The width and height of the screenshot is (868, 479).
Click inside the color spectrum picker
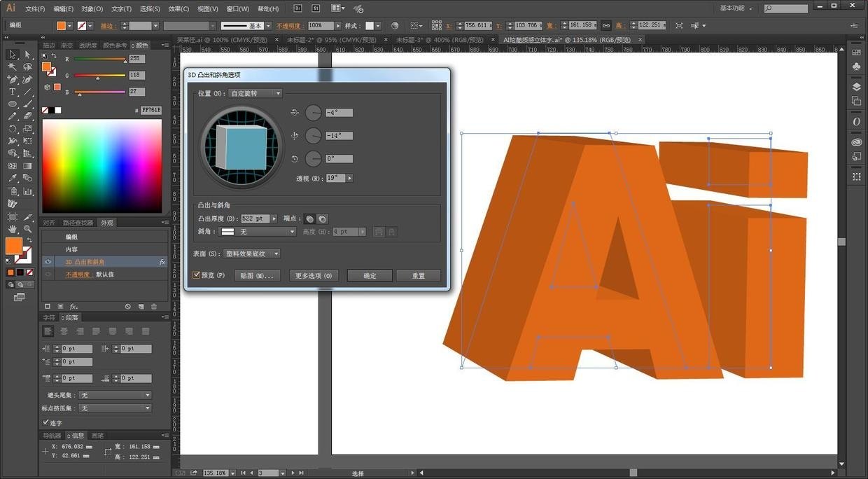(101, 165)
